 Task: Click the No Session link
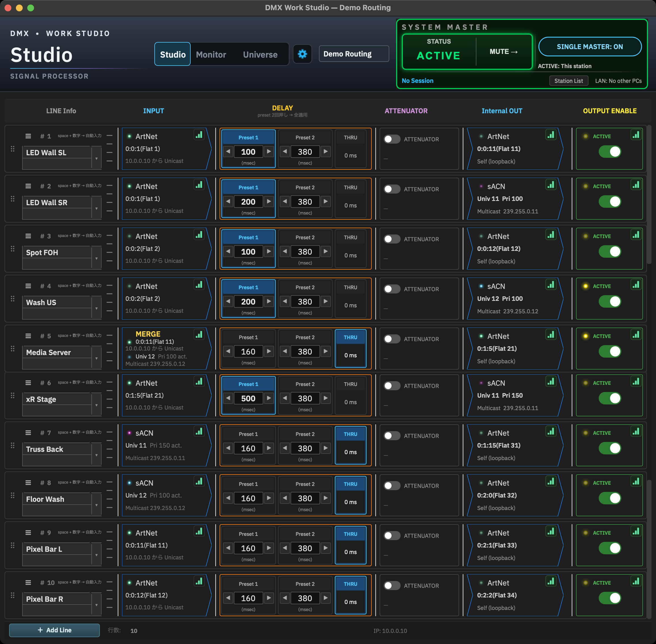(417, 81)
